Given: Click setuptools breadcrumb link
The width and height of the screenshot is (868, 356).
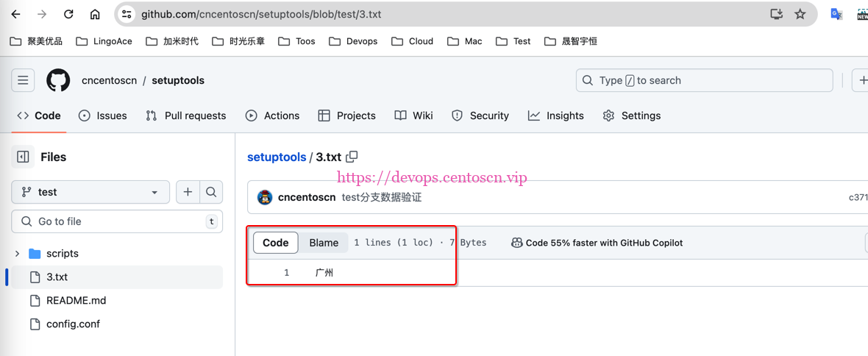Looking at the screenshot, I should pos(277,157).
